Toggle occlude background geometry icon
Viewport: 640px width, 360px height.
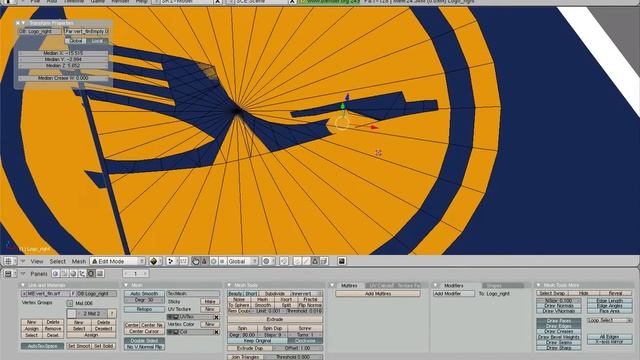(324, 261)
